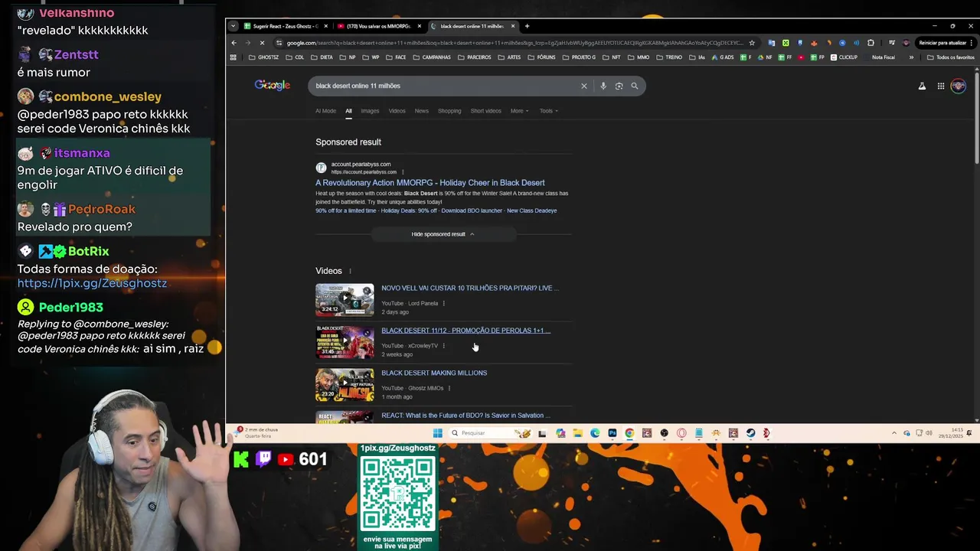Open options for the Ghostz MMOs video
The image size is (980, 551).
pos(449,388)
